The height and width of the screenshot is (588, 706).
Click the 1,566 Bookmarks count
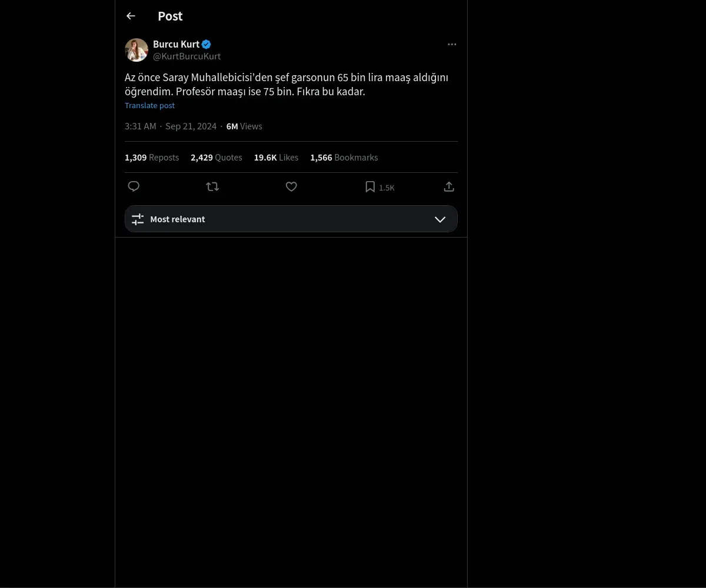[x=344, y=158]
